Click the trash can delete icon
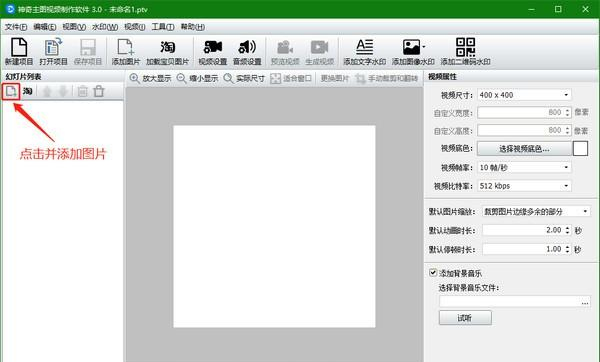Image resolution: width=600 pixels, height=362 pixels. coord(99,91)
